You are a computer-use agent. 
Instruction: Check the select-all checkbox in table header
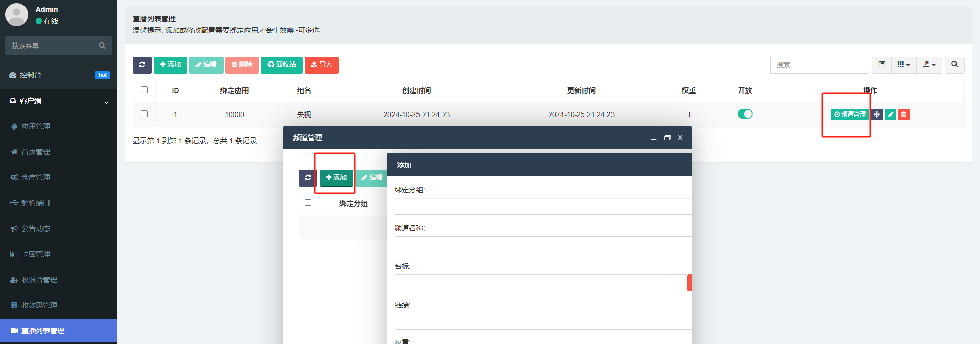144,90
